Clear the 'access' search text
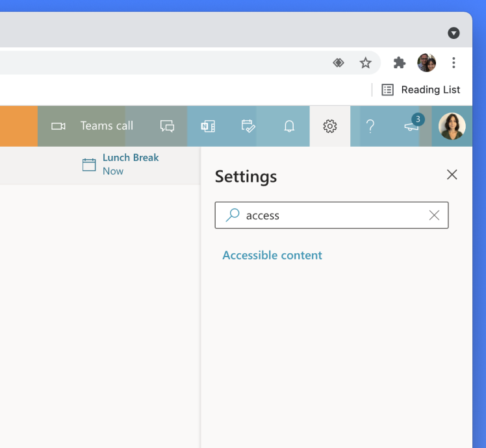486x448 pixels. (x=434, y=216)
